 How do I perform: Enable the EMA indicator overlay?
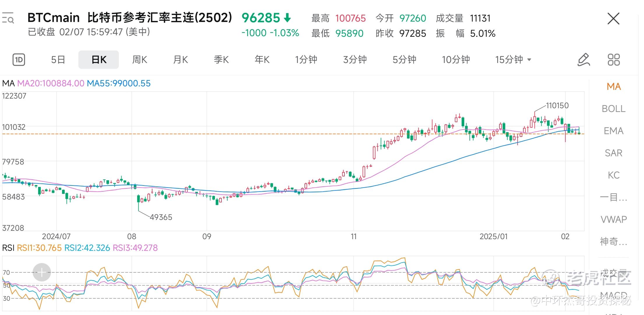pos(614,131)
